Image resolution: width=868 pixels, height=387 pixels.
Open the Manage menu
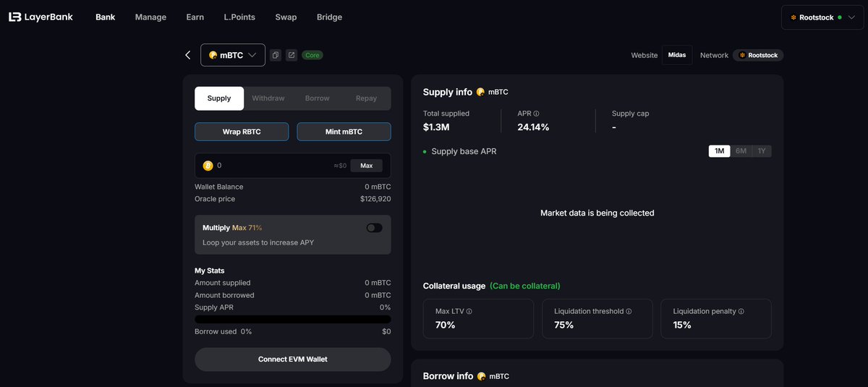150,17
